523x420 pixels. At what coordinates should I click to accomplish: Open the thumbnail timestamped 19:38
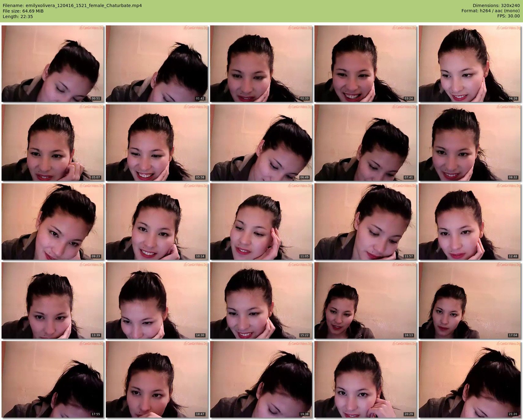click(x=261, y=379)
